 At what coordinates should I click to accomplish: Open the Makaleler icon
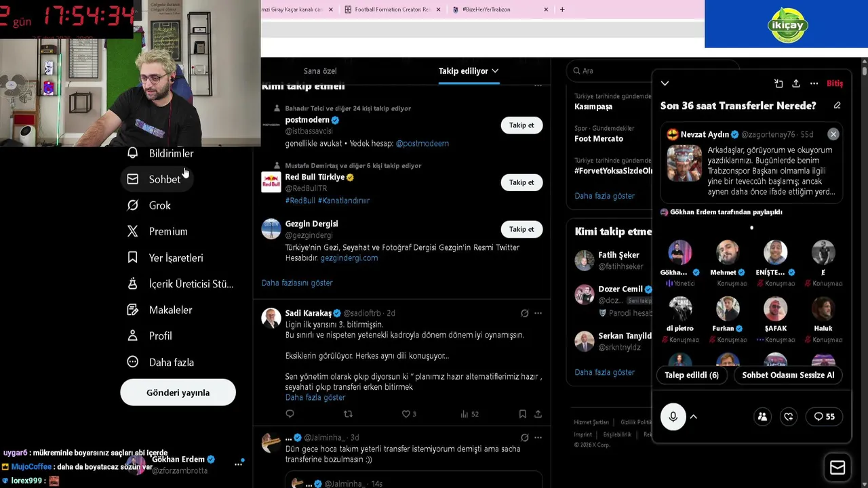[133, 310]
